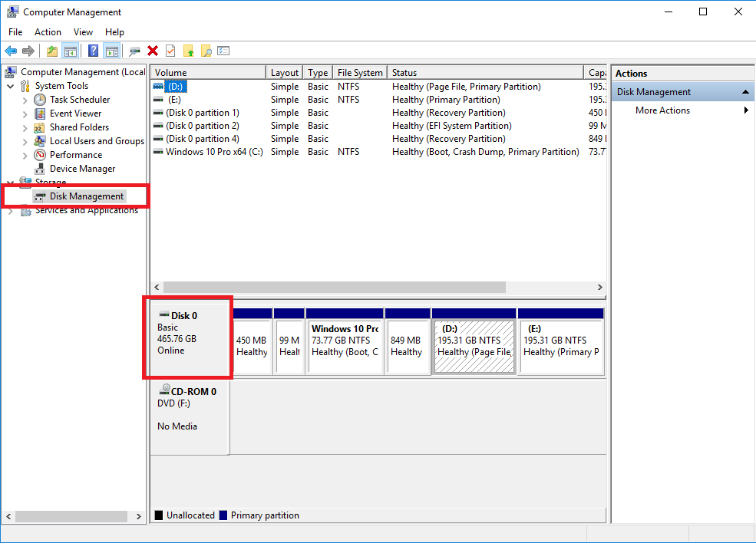The width and height of the screenshot is (756, 543).
Task: Click the Show/Hide Action Pane toolbar icon
Action: tap(111, 51)
